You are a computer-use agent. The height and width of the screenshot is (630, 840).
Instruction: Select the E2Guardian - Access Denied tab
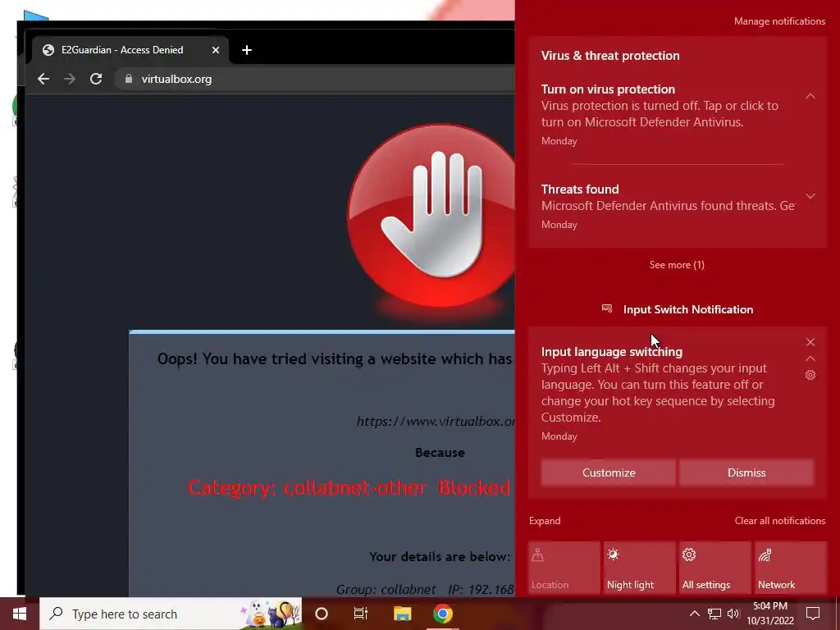click(130, 50)
